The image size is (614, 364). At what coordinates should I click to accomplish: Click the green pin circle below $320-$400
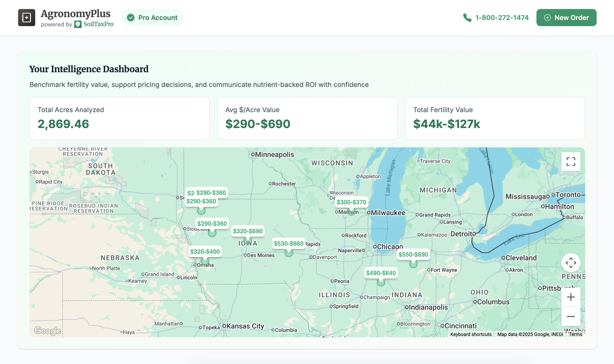coord(205,261)
